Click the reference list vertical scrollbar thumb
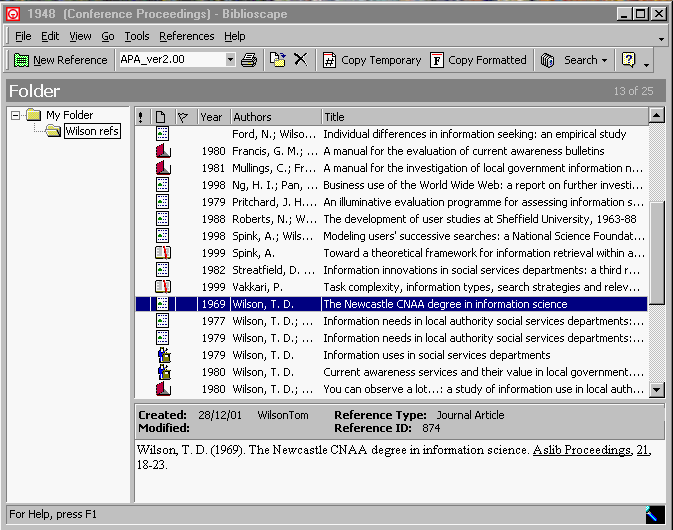This screenshot has height=530, width=673. point(657,252)
